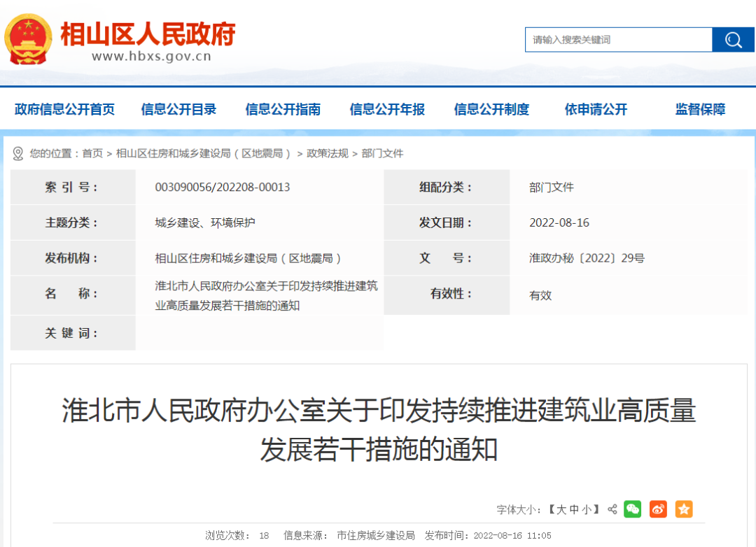Go to 信息公开指南 page
This screenshot has width=756, height=547.
pyautogui.click(x=283, y=109)
